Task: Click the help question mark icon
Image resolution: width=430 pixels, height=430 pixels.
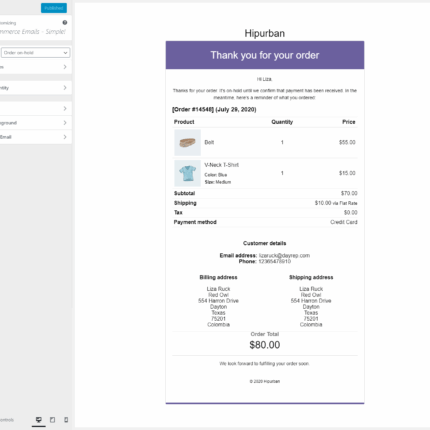Action: (x=65, y=22)
